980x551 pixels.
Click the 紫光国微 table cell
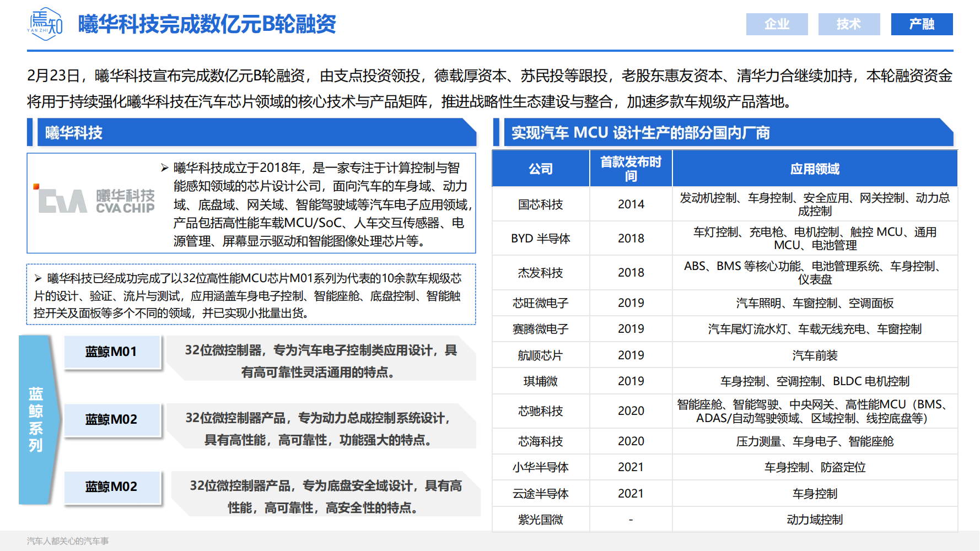tap(541, 520)
